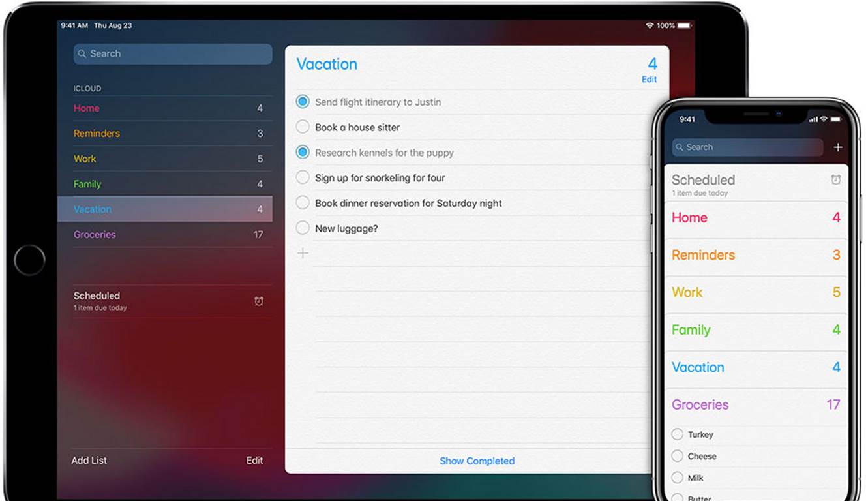Tap the alarm clock icon on iPhone Scheduled card
The image size is (868, 501).
(835, 180)
